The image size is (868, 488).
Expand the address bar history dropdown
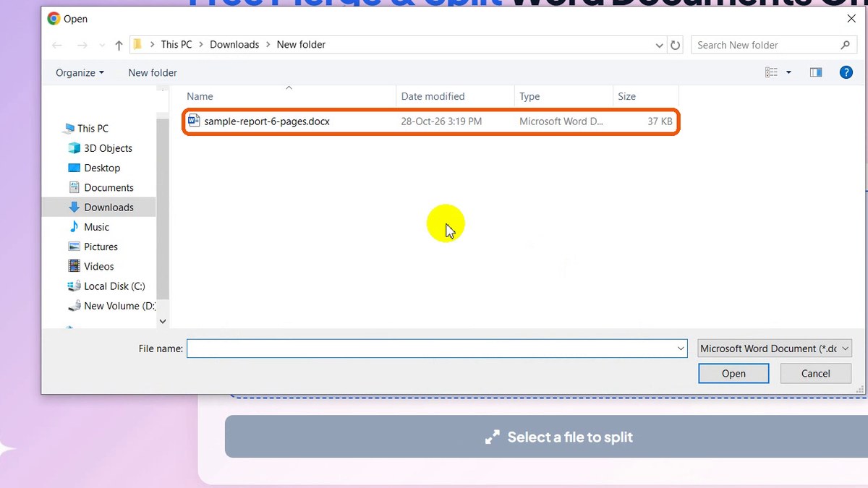point(659,45)
